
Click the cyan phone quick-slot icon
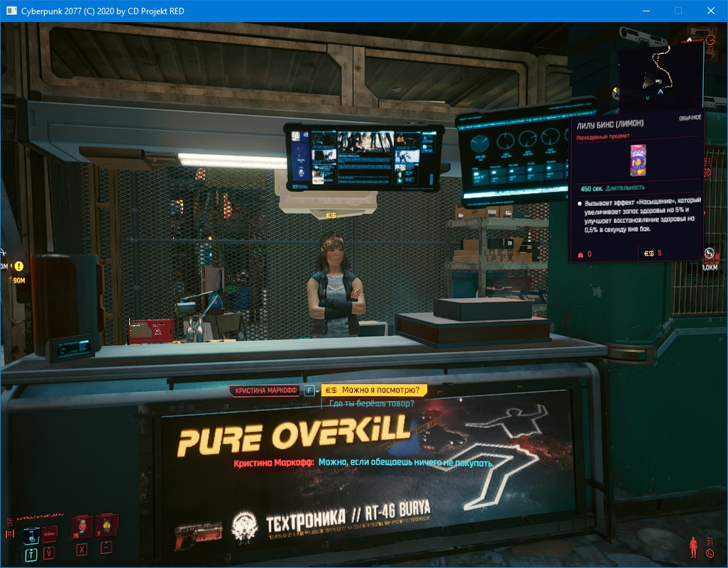[31, 535]
